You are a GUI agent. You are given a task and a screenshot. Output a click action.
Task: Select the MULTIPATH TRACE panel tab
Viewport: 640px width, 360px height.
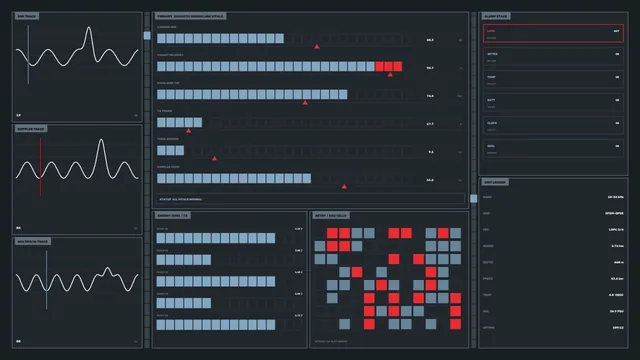(33, 242)
